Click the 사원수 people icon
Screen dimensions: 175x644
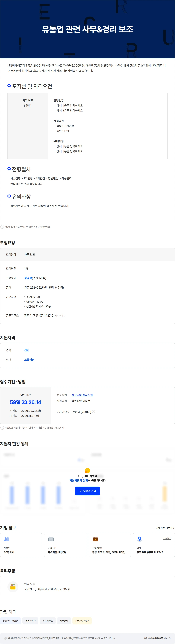[x=7, y=539]
